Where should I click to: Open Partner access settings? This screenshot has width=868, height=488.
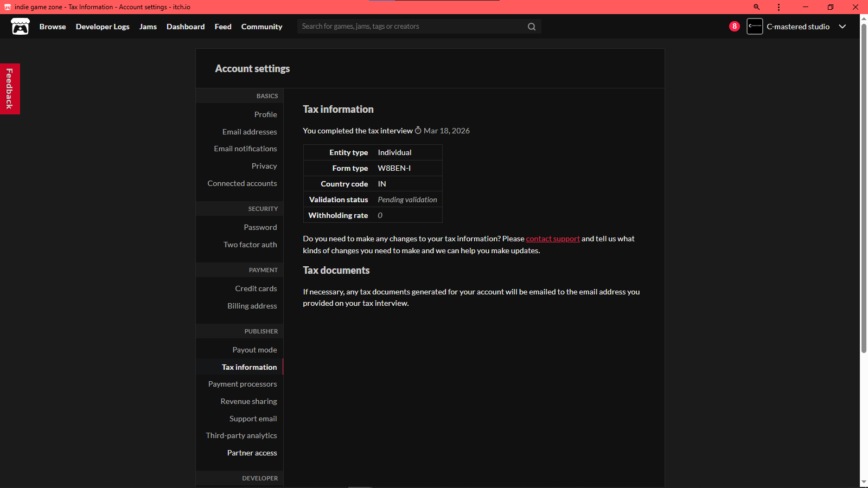pos(252,453)
